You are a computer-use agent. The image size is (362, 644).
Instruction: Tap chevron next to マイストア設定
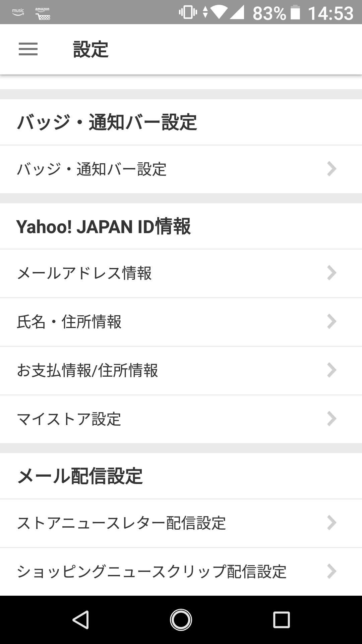[x=331, y=419]
